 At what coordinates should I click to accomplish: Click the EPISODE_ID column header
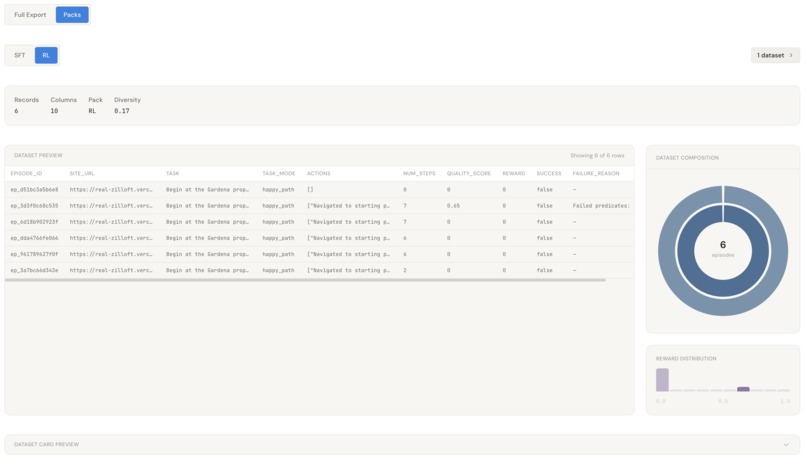click(x=26, y=173)
